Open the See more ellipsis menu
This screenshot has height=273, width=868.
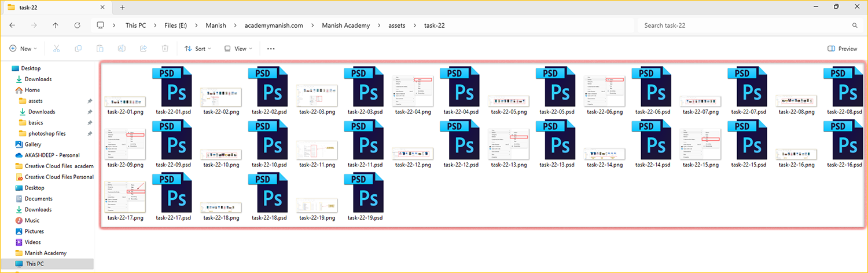pos(271,49)
